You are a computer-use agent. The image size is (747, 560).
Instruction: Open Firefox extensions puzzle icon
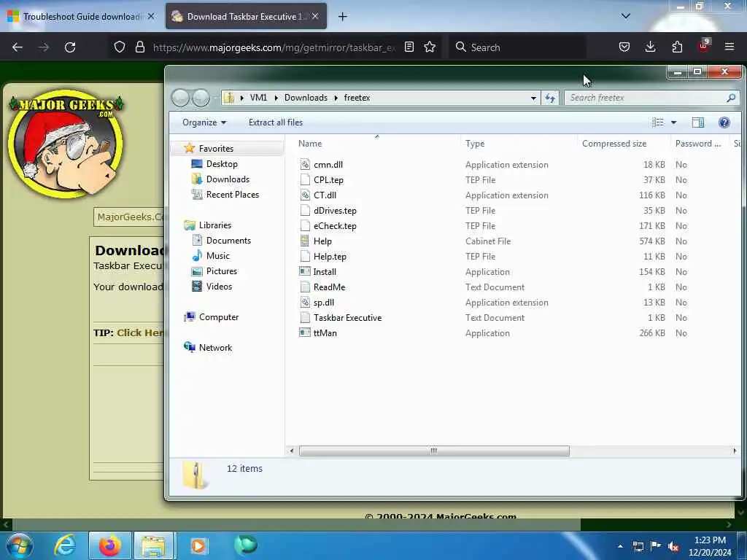click(x=677, y=47)
